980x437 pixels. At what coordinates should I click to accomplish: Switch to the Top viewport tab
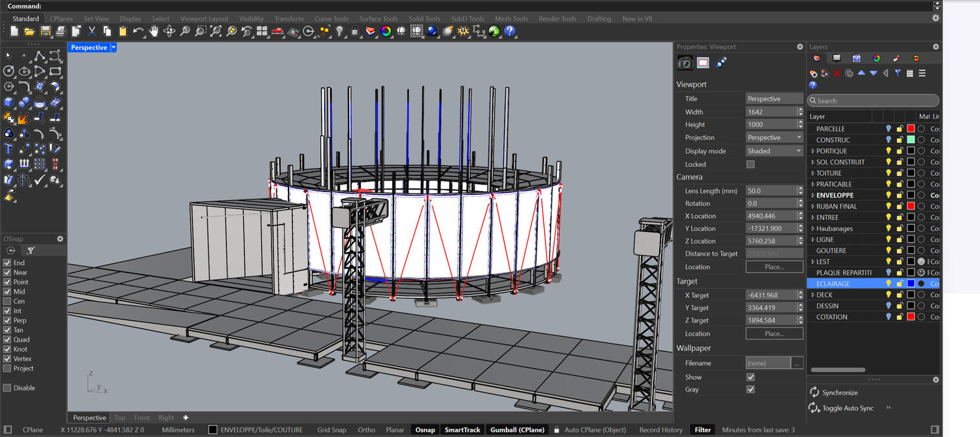(120, 418)
